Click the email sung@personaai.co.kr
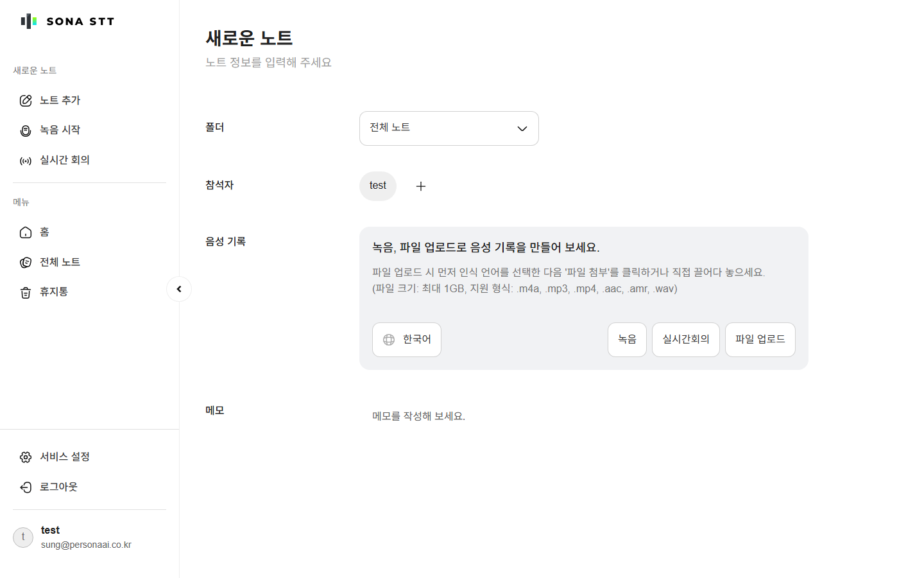 (86, 545)
